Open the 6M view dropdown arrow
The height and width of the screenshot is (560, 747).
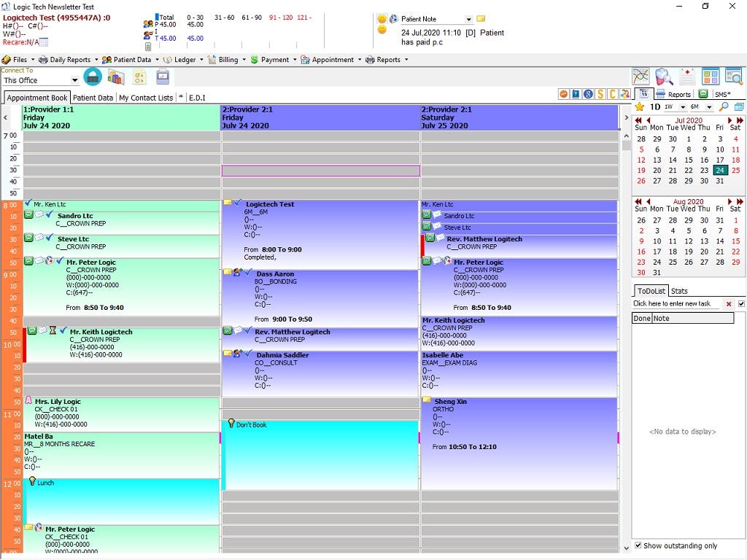coord(708,107)
